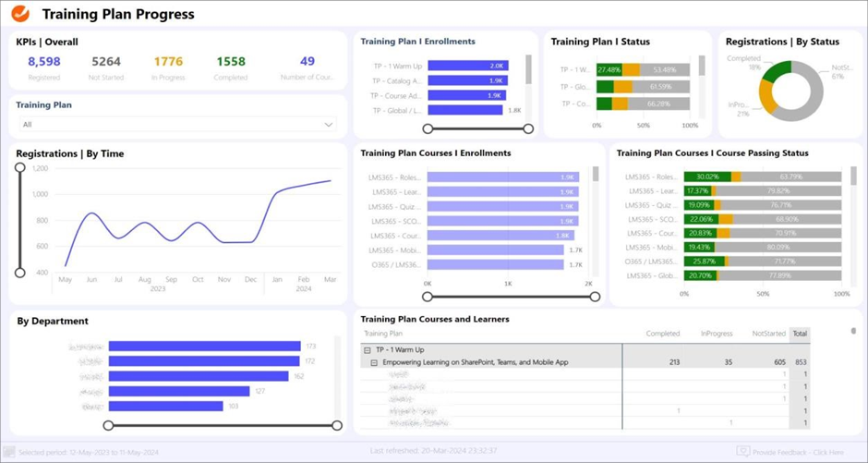Click the scrollbar in Training Plan Status chart

coord(702,67)
